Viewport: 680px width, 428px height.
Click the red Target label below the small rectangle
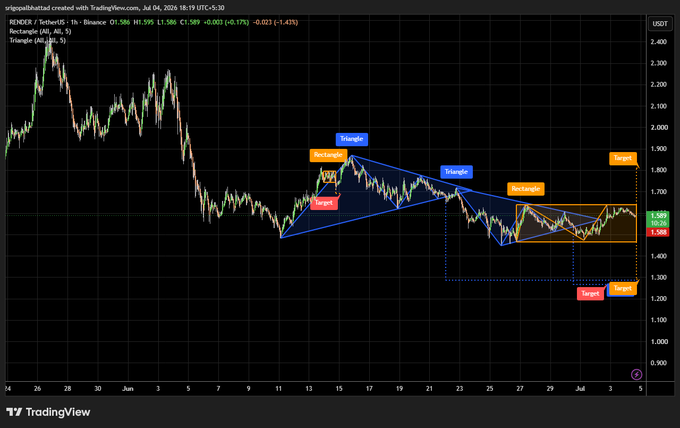[324, 203]
